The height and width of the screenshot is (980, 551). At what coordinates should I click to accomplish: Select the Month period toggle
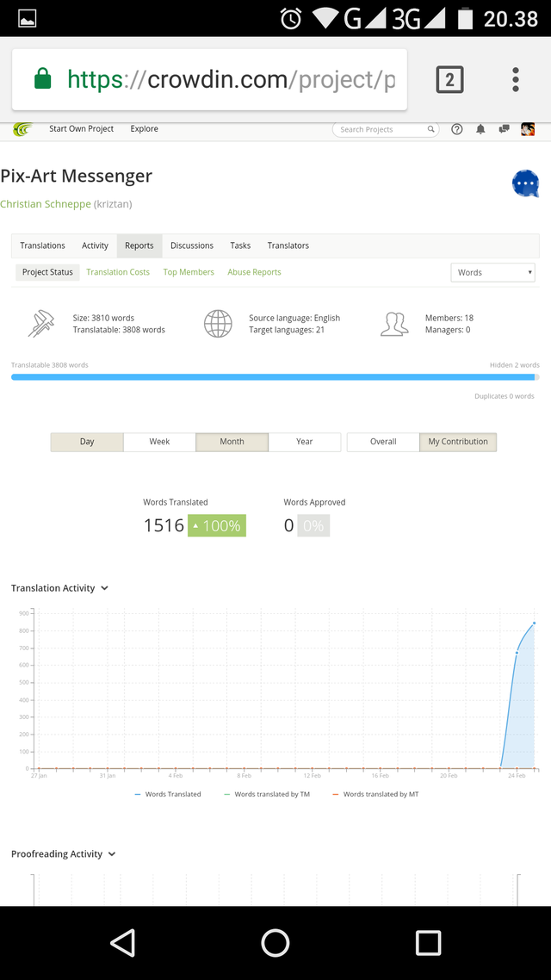(x=232, y=442)
